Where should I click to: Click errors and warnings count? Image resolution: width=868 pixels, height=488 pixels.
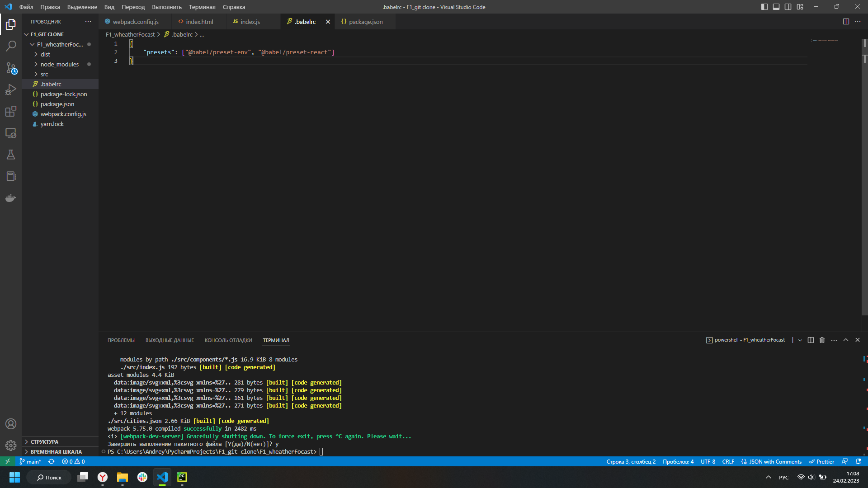click(74, 461)
